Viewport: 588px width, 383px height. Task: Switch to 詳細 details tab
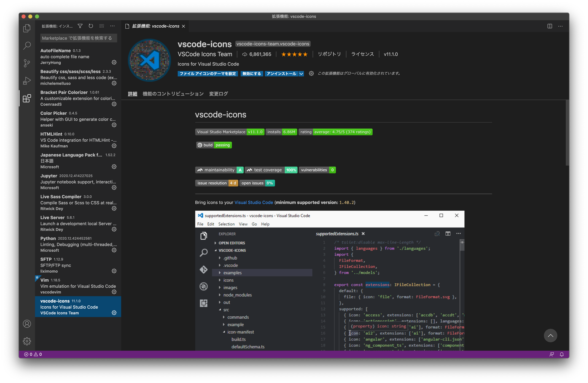[x=132, y=94]
